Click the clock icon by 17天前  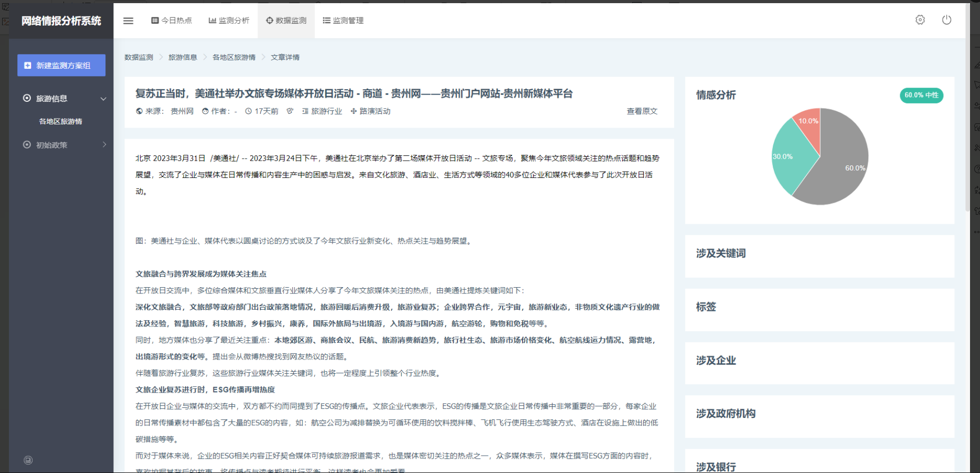pyautogui.click(x=249, y=111)
